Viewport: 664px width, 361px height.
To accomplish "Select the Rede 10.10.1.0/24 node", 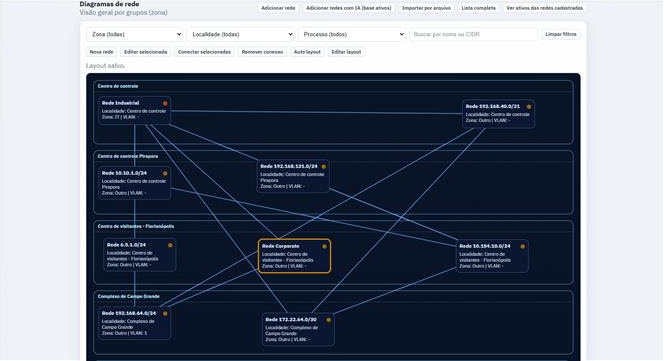I will point(135,183).
